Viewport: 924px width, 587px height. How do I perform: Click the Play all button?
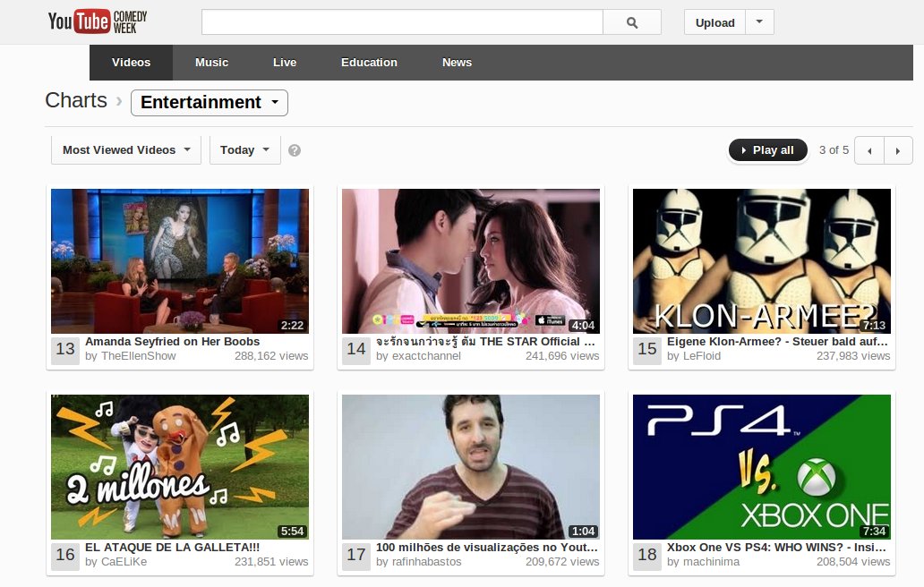click(768, 150)
